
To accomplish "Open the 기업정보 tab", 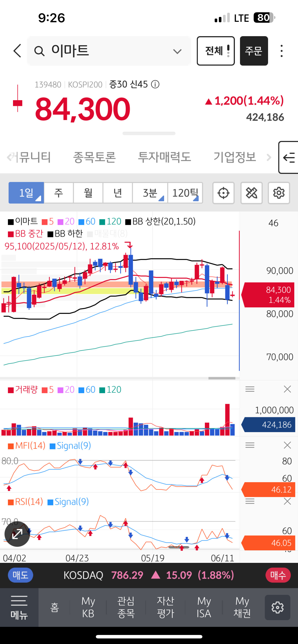I will 235,157.
